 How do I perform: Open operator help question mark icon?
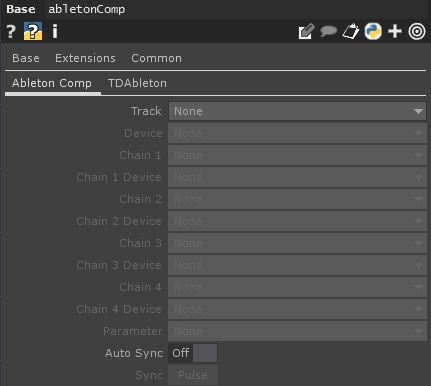(11, 32)
